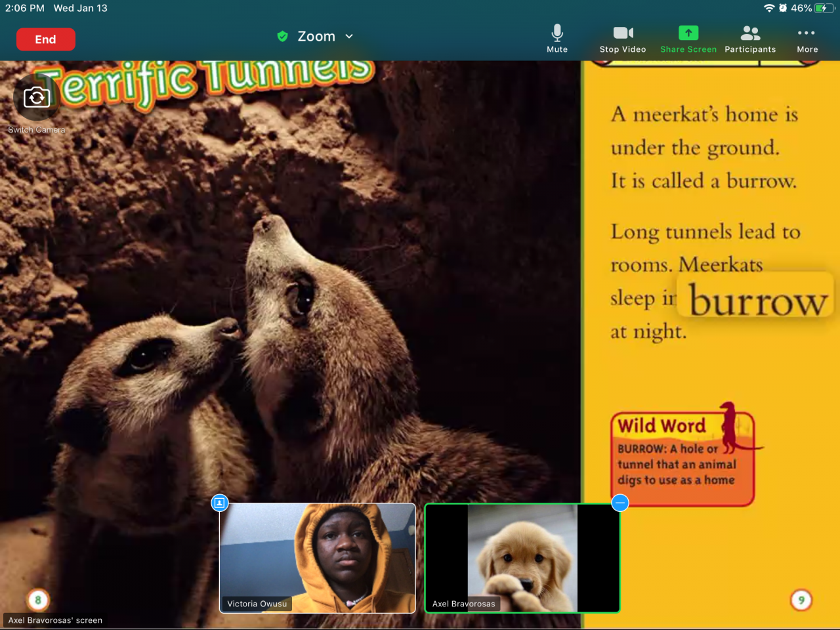Tap the text 'at night.'
The height and width of the screenshot is (630, 840).
pos(648,331)
